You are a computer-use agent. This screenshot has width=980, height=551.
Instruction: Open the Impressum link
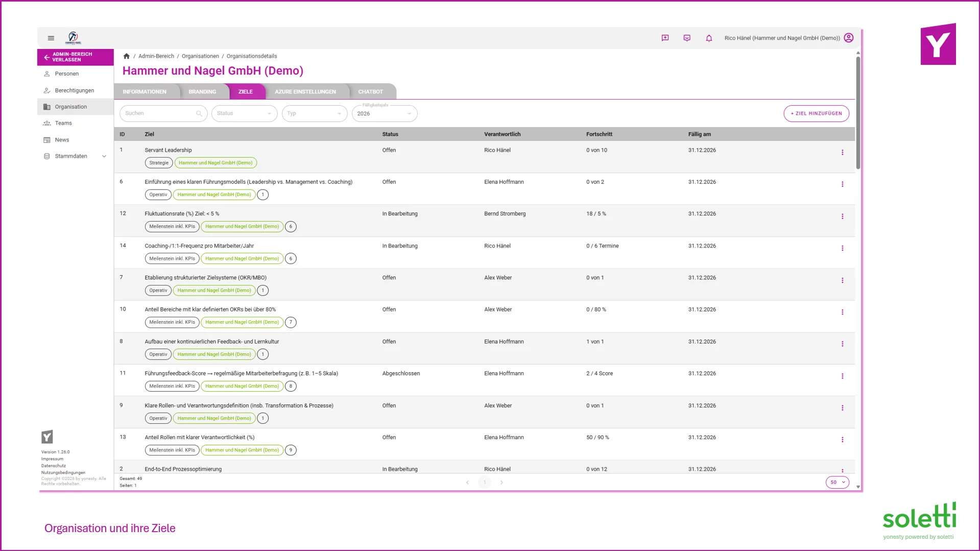53,459
